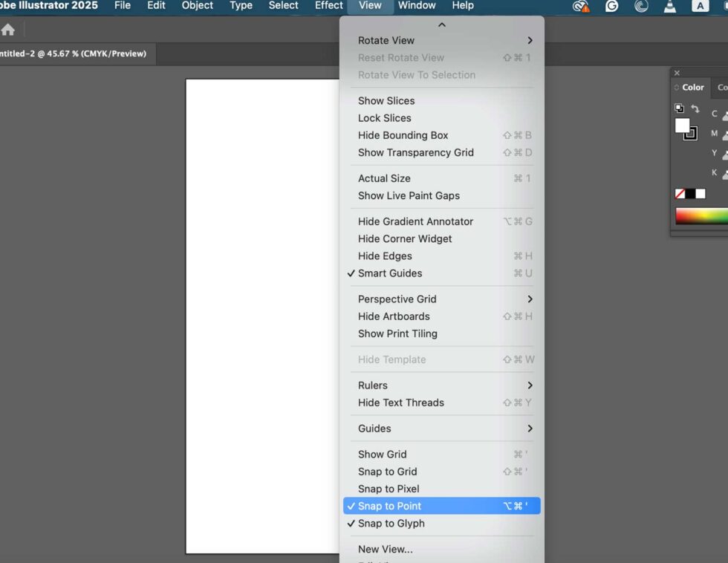
Task: Swap fill and stroke arrow icon
Action: pyautogui.click(x=695, y=108)
